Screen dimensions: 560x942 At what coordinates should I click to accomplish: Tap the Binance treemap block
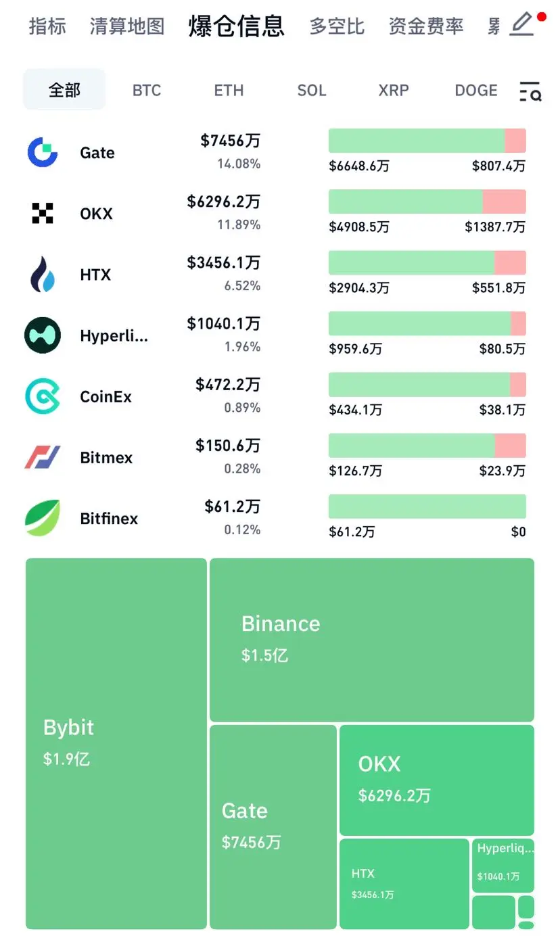pos(372,640)
